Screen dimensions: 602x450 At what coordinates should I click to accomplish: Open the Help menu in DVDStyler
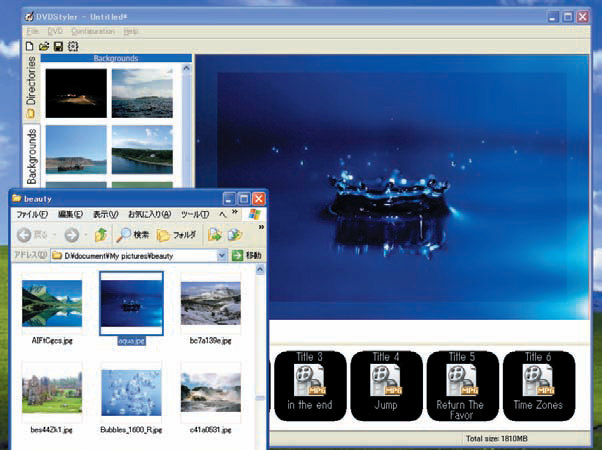131,31
